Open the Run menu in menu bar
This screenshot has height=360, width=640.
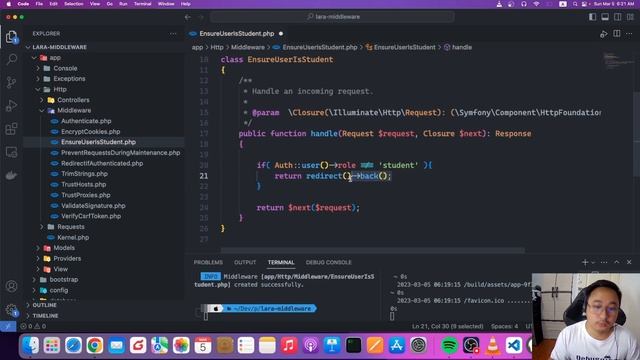coord(123,4)
